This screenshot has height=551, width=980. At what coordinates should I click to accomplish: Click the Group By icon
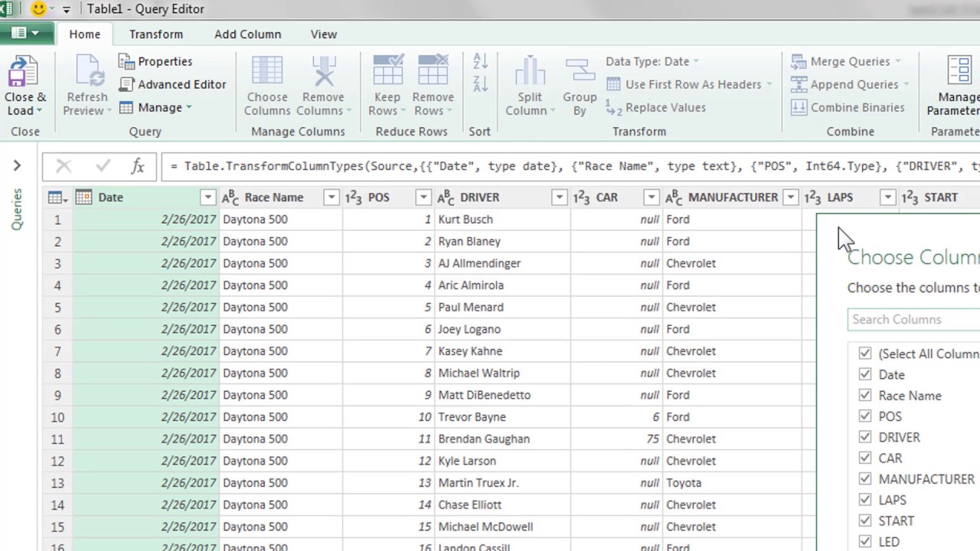(x=580, y=71)
